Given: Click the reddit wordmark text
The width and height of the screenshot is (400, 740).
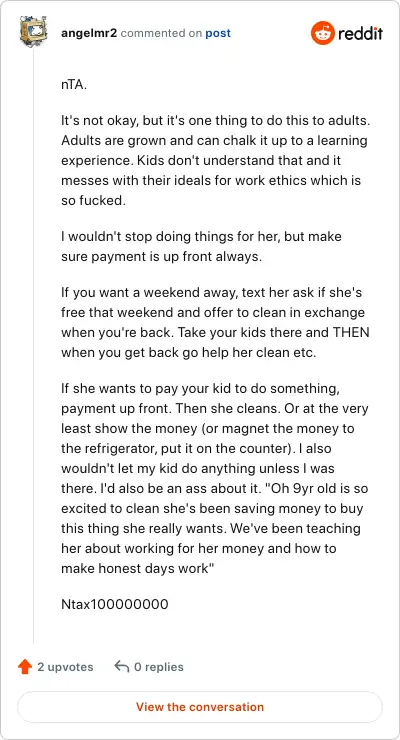Looking at the screenshot, I should [x=360, y=34].
